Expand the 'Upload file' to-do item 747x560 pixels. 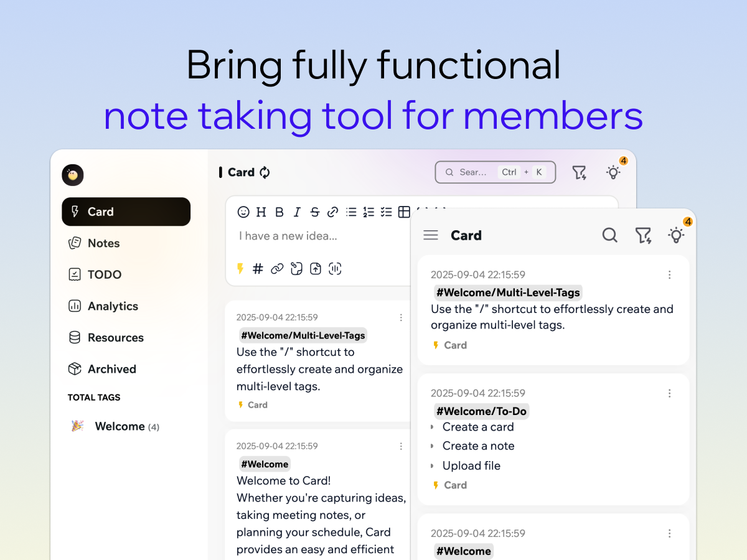pos(432,466)
